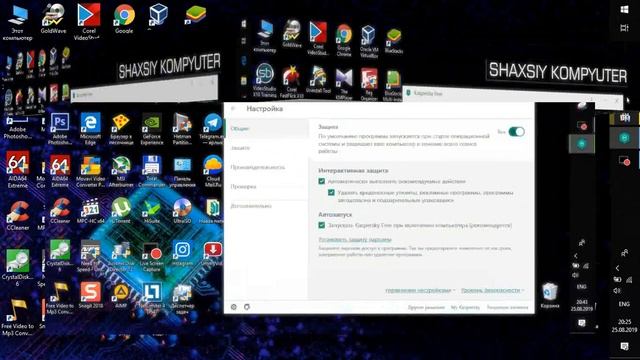This screenshot has width=640, height=360.
Task: Select the Корзина recycle bin icon
Action: (549, 296)
